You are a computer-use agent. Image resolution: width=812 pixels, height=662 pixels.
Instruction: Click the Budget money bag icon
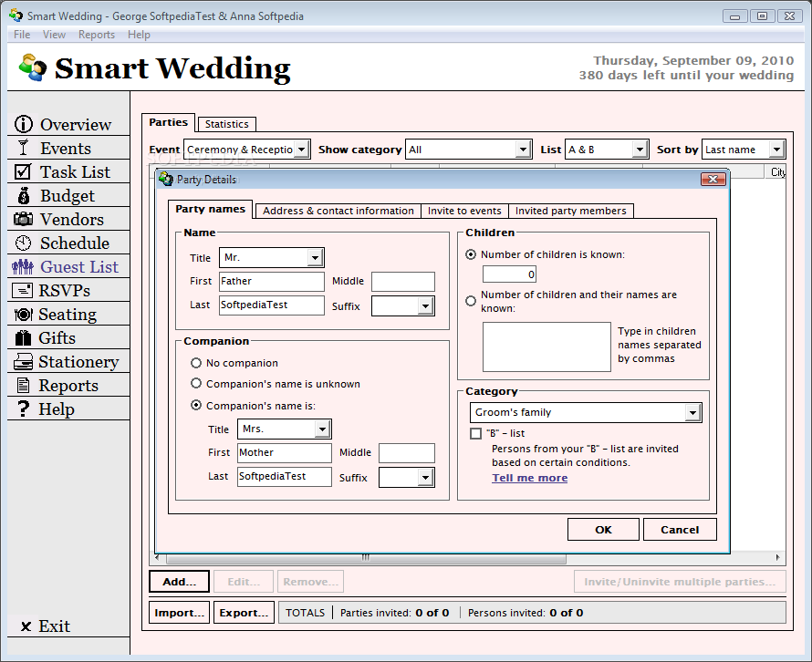pyautogui.click(x=24, y=196)
